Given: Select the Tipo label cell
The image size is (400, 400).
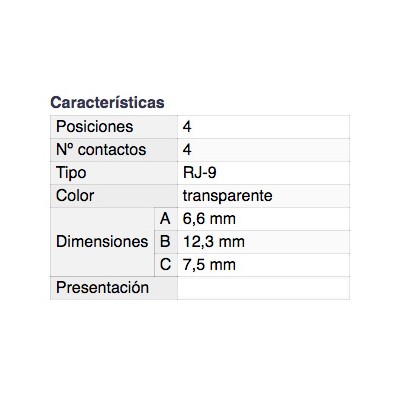Looking at the screenshot, I should tap(114, 173).
